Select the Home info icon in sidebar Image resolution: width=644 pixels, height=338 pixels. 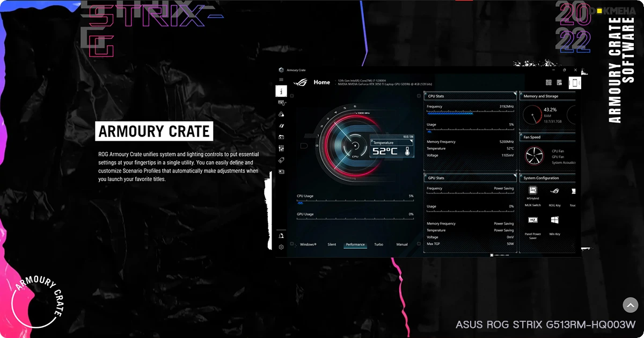281,91
